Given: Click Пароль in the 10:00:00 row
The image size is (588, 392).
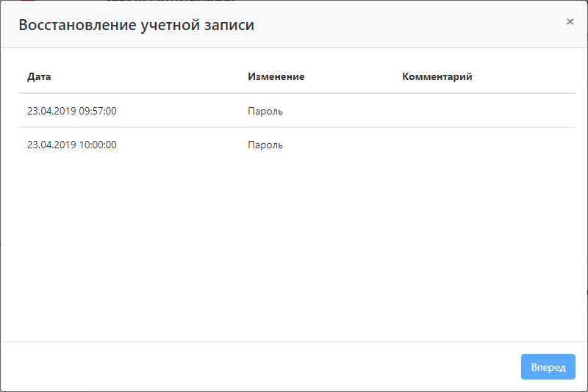Looking at the screenshot, I should point(265,145).
